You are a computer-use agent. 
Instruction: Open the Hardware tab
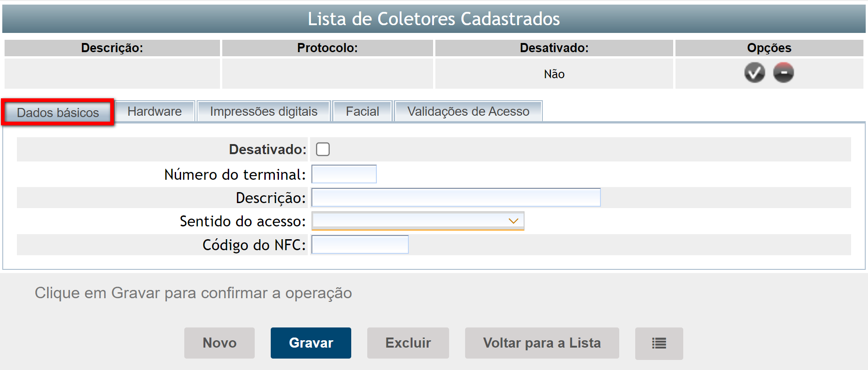coord(155,112)
